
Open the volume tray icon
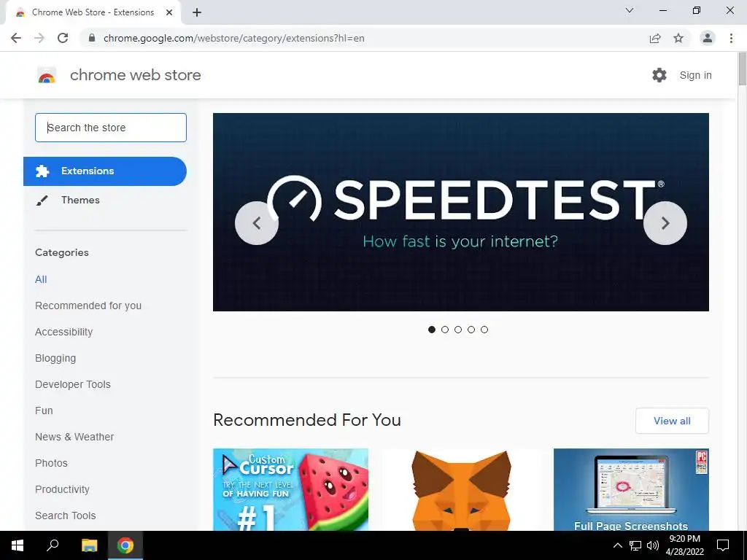tap(653, 545)
